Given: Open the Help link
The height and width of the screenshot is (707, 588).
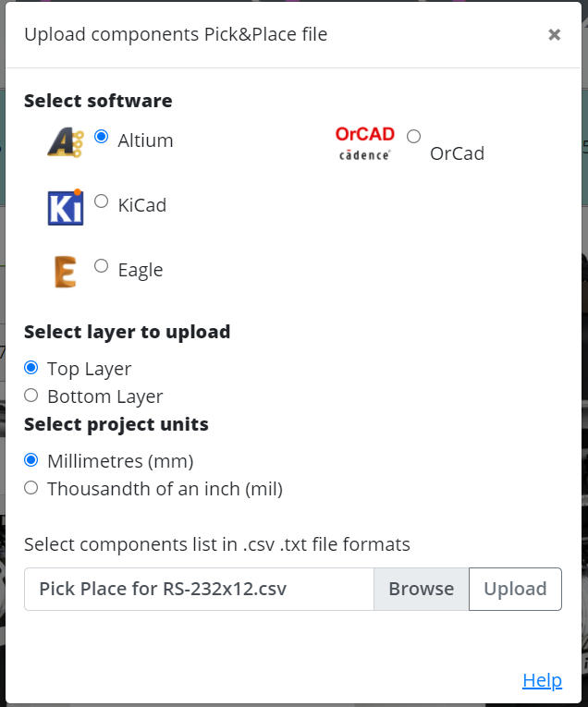Looking at the screenshot, I should click(x=542, y=680).
